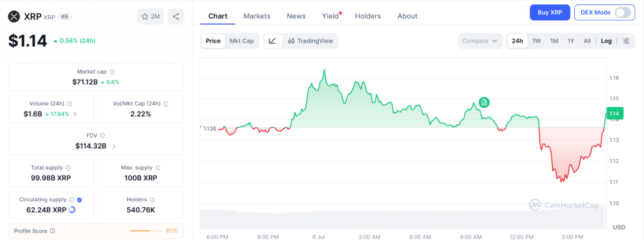This screenshot has width=644, height=240.
Task: Click the Buy XRP button
Action: pyautogui.click(x=550, y=12)
